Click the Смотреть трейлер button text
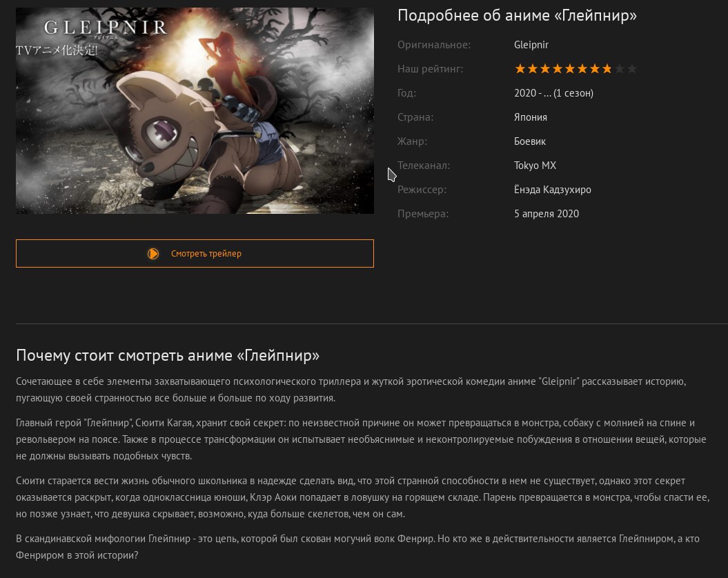The height and width of the screenshot is (578, 728). click(x=206, y=254)
